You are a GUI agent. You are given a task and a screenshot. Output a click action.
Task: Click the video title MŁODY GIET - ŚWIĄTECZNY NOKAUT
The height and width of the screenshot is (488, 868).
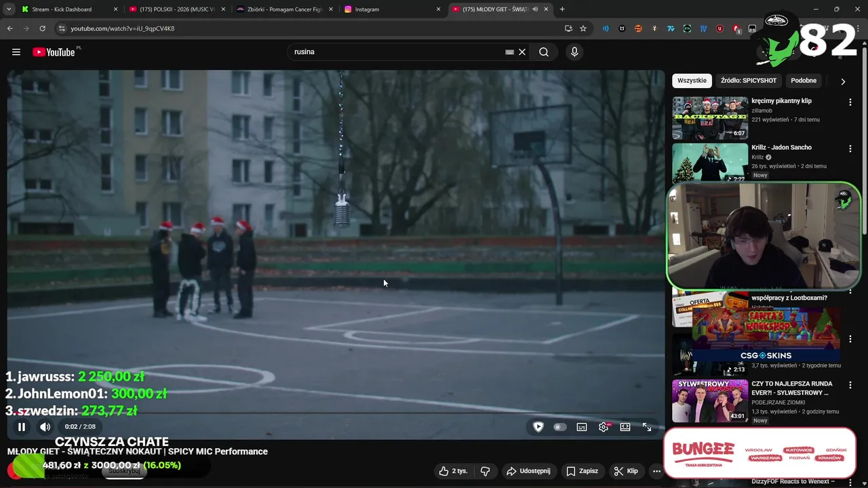pyautogui.click(x=138, y=451)
